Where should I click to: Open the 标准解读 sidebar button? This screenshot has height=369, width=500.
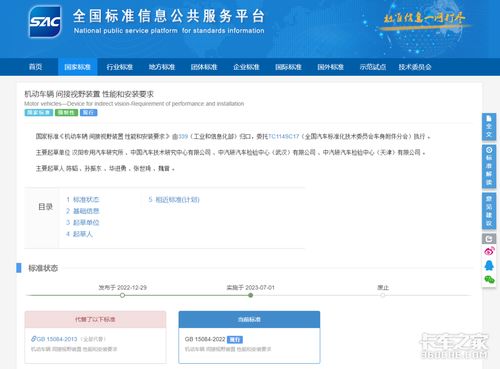click(489, 166)
